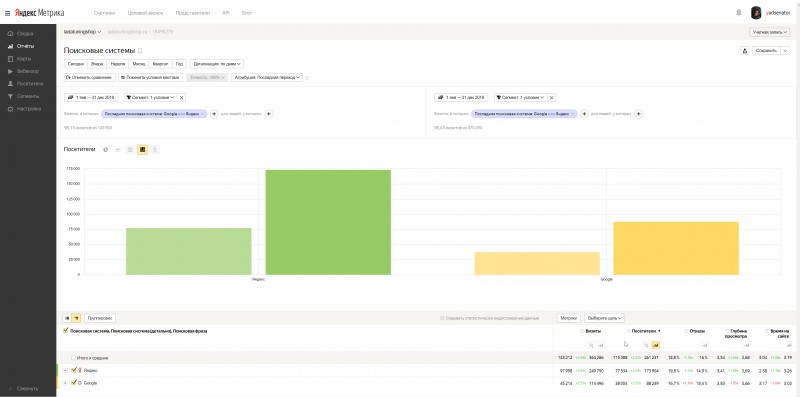Open the Атрибуция dropdown
This screenshot has height=397, width=800.
(x=267, y=78)
